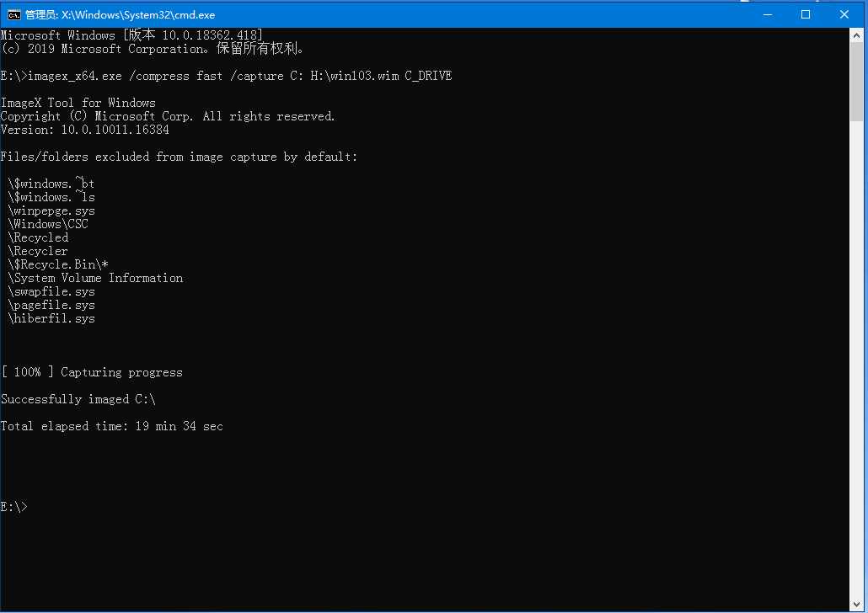
Task: Click 'Files/folders excluded from image capture' text
Action: click(x=179, y=157)
